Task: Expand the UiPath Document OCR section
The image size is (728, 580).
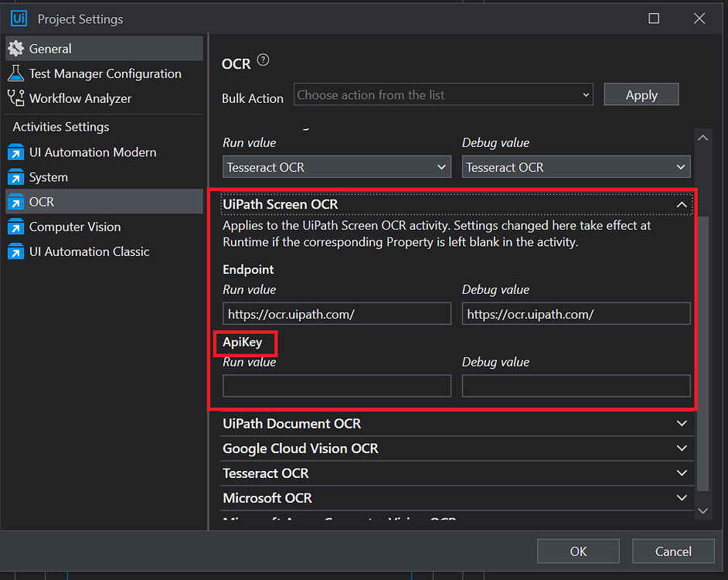Action: click(681, 424)
